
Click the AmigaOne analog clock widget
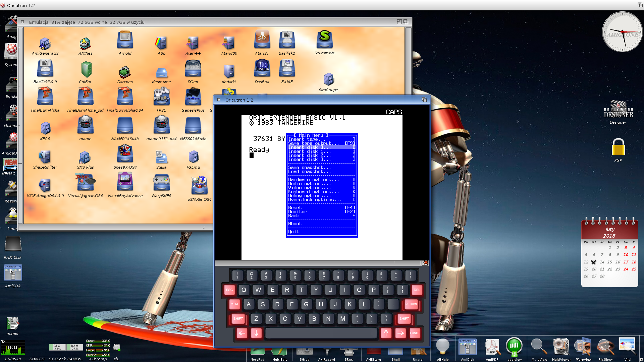coord(622,32)
